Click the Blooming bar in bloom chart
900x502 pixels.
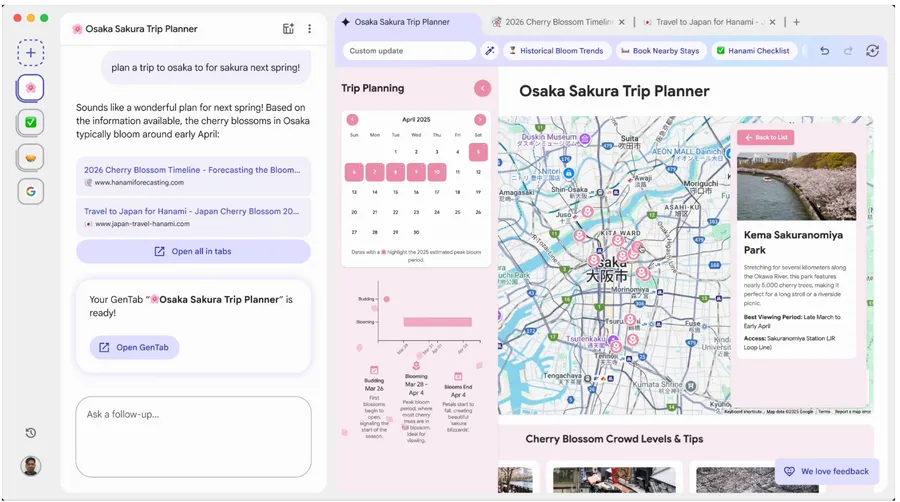(x=437, y=322)
